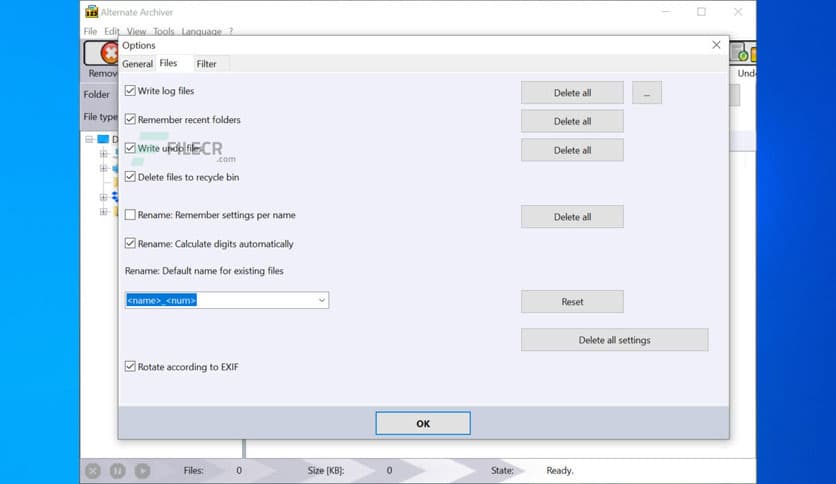The height and width of the screenshot is (484, 836).
Task: Uncheck Delete files to recycle bin
Action: (130, 177)
